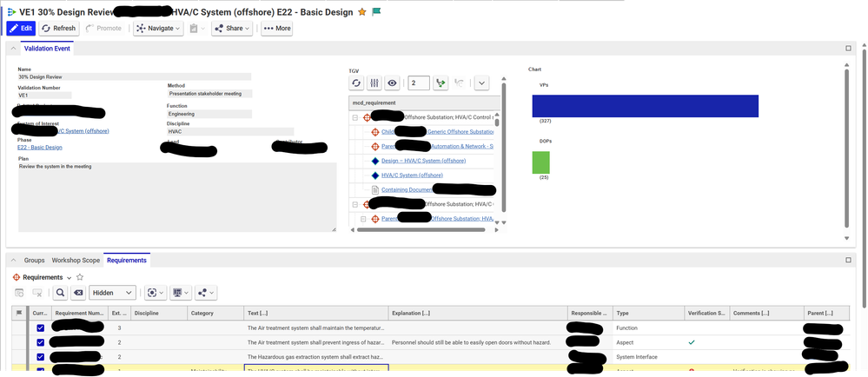Image resolution: width=868 pixels, height=377 pixels.
Task: Switch to the Workshop Scope tab
Action: (76, 260)
